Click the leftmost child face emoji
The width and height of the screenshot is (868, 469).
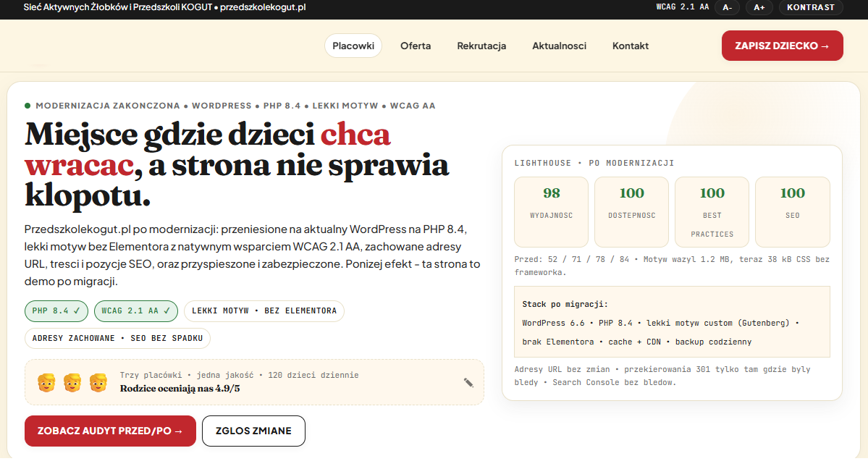pyautogui.click(x=46, y=383)
